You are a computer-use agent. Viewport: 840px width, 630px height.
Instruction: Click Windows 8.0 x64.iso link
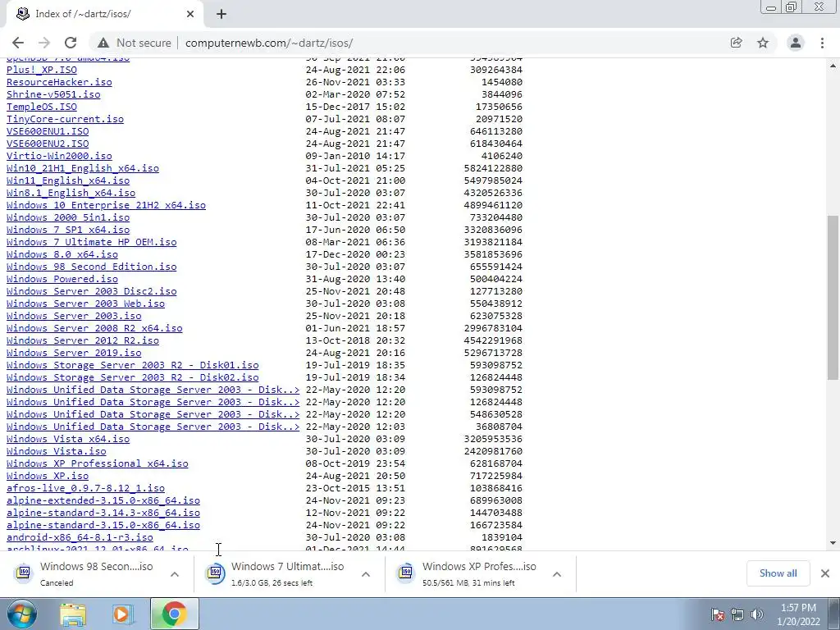pyautogui.click(x=62, y=254)
